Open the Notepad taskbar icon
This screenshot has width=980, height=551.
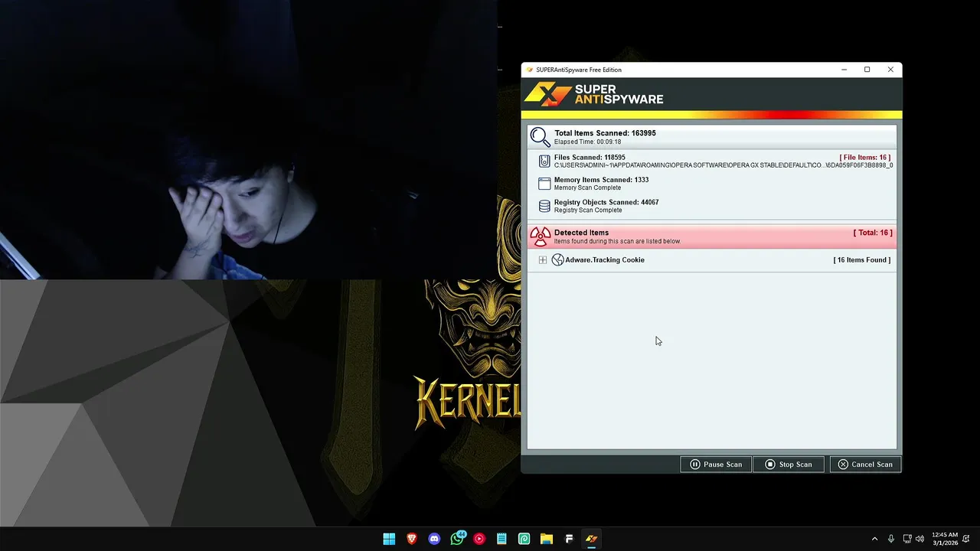tap(501, 539)
